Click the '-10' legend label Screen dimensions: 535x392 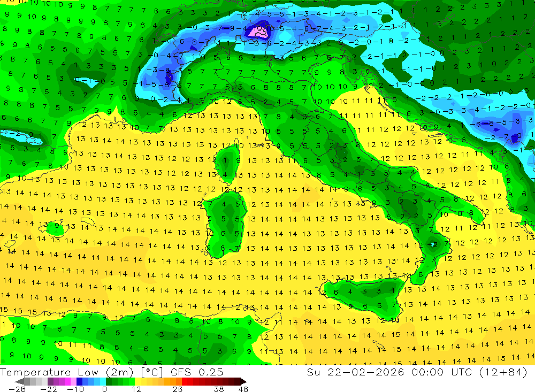pyautogui.click(x=75, y=389)
